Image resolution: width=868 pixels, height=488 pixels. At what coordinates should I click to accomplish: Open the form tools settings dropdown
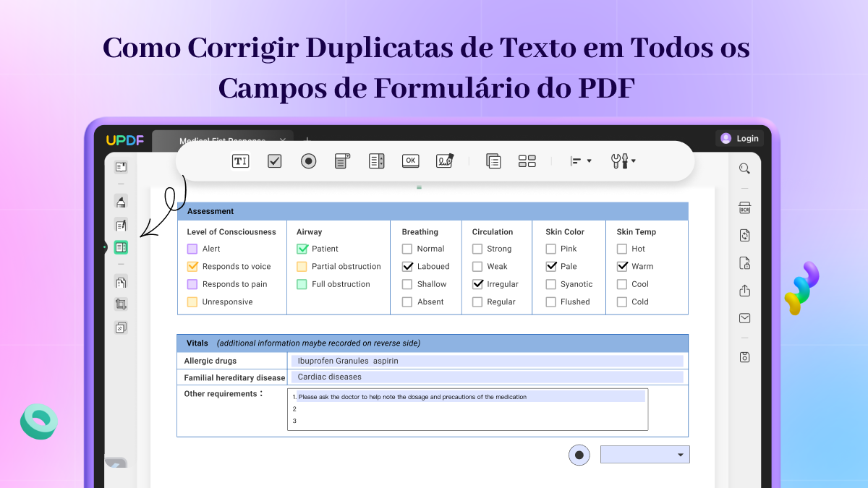tap(621, 160)
